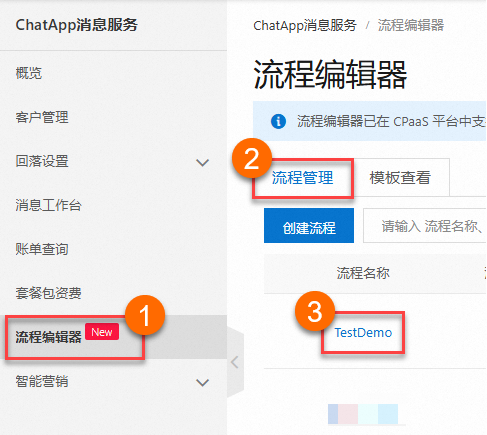This screenshot has width=487, height=435.
Task: Collapse sidebar using the left arrow handle
Action: pyautogui.click(x=235, y=362)
